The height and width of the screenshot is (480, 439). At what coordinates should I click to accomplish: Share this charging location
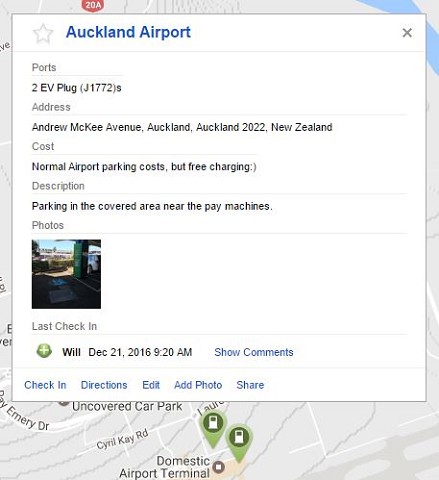[250, 385]
